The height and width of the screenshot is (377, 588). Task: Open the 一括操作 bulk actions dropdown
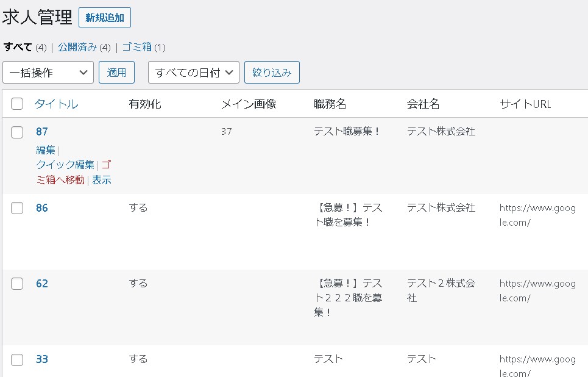[x=48, y=73]
